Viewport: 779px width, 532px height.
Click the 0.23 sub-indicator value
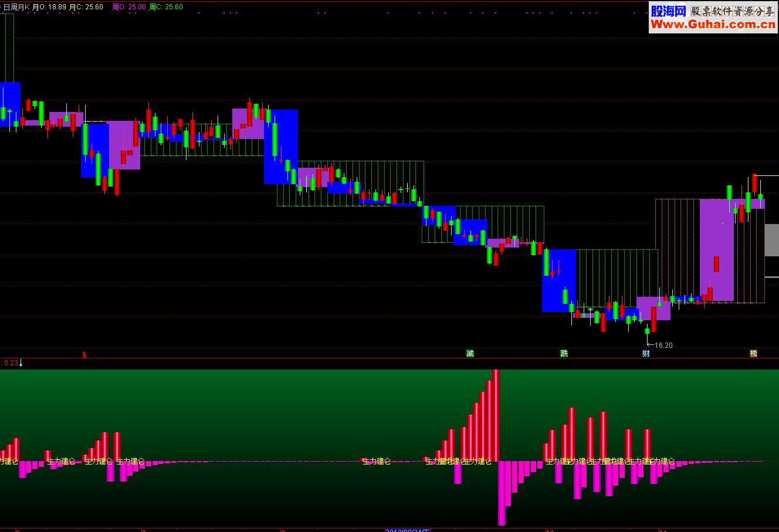[x=11, y=363]
